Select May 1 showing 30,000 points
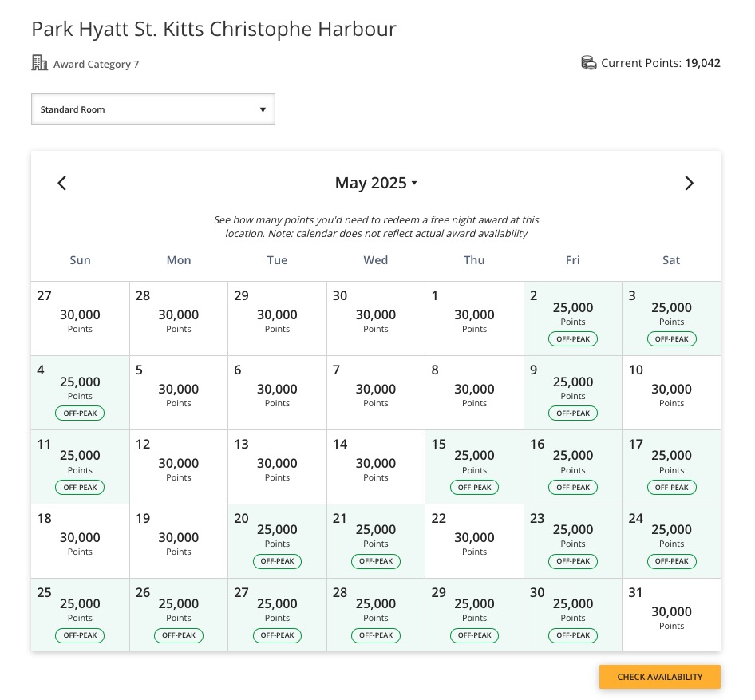This screenshot has width=755, height=700. [x=474, y=318]
